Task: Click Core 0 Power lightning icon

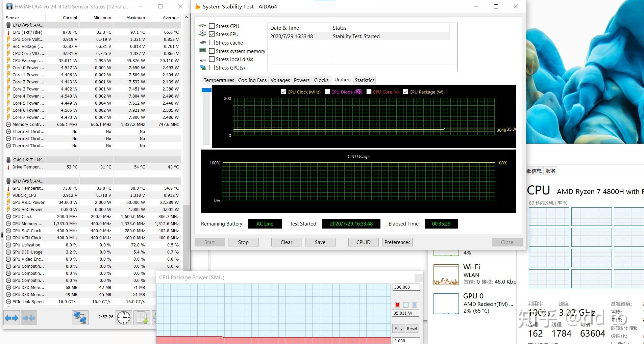Action: pyautogui.click(x=8, y=68)
